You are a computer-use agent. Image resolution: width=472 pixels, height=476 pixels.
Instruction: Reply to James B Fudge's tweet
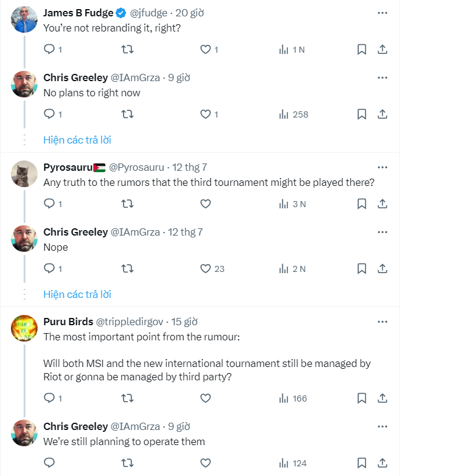point(50,50)
